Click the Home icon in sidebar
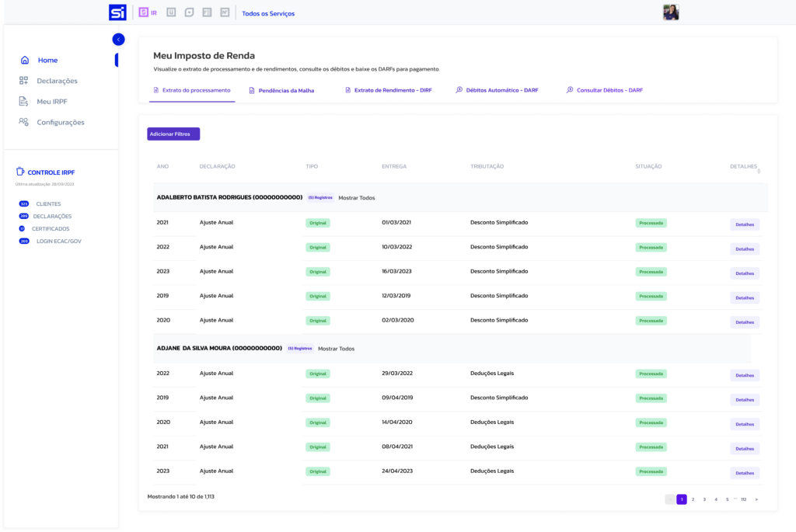Screen dimensions: 796x532 coord(25,61)
